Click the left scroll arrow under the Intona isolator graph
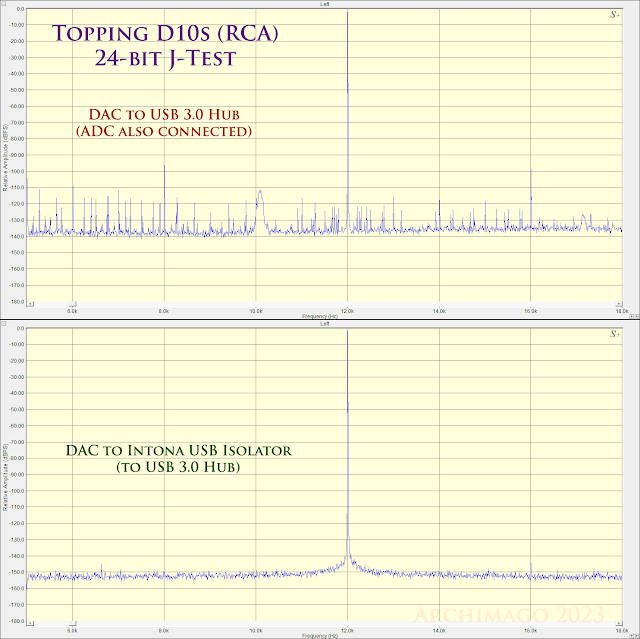 (30, 623)
